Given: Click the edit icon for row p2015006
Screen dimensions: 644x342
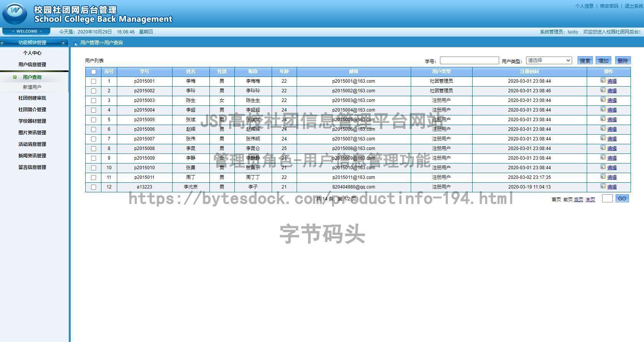Looking at the screenshot, I should [603, 128].
